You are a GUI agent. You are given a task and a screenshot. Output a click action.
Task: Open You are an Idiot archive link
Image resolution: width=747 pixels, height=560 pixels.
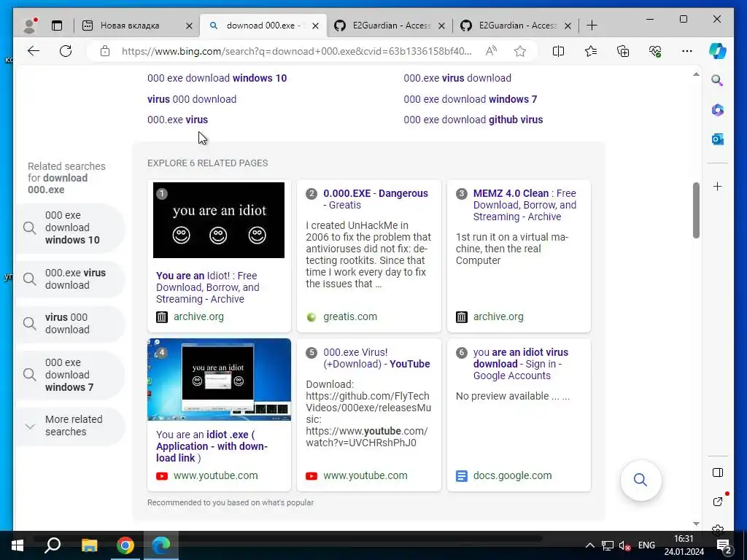[x=208, y=287]
